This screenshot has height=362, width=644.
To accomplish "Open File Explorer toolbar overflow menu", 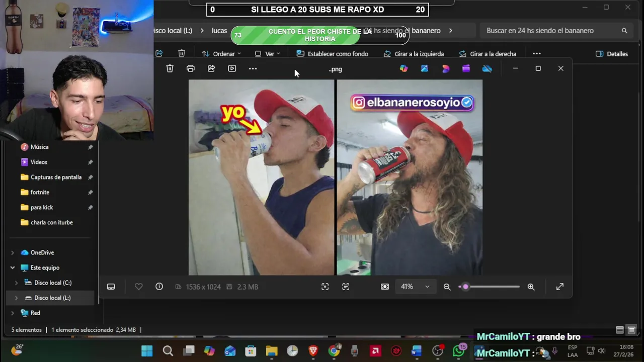I will tap(537, 54).
